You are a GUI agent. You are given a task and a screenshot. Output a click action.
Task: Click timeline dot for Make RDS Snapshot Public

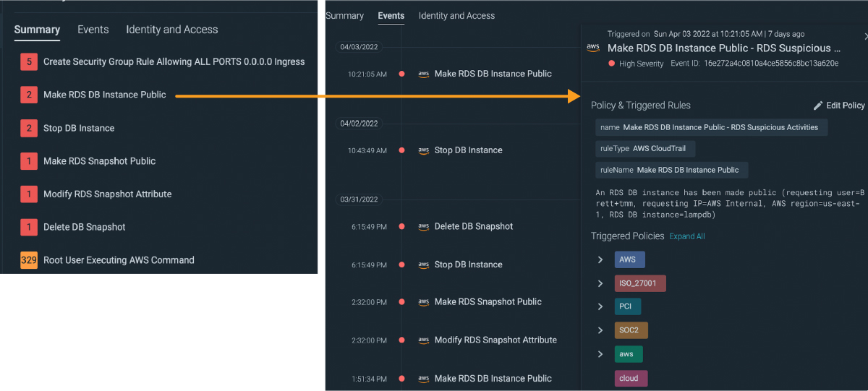point(401,302)
